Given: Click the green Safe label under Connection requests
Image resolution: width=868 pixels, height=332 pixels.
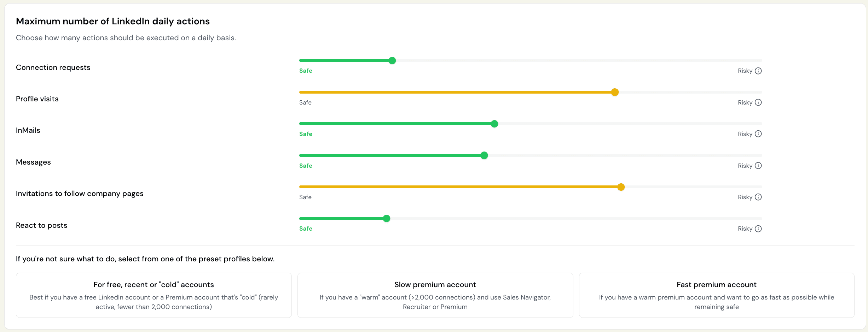Looking at the screenshot, I should [x=305, y=71].
